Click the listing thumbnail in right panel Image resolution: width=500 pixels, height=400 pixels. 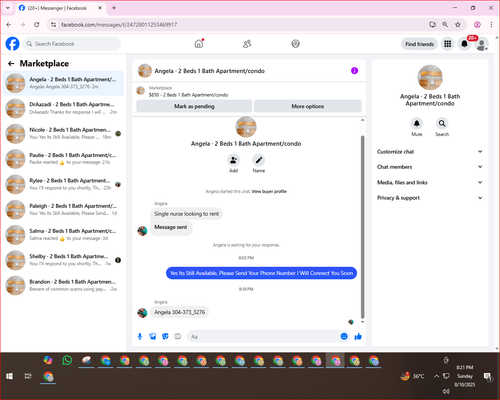430,77
